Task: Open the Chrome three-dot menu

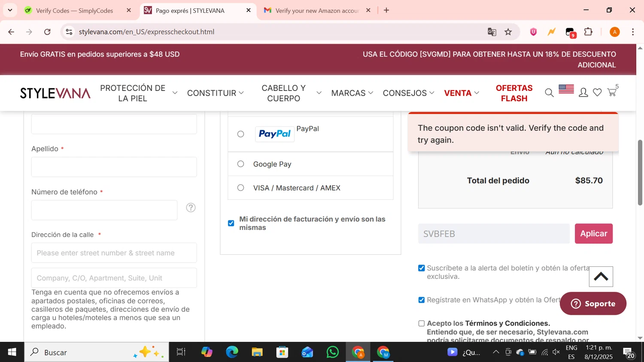Action: point(633,32)
